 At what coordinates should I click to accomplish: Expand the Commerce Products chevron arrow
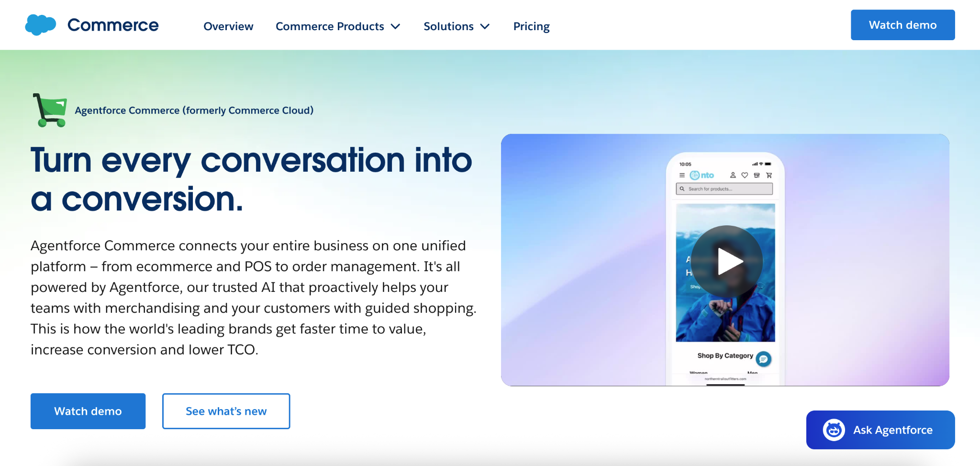point(395,26)
